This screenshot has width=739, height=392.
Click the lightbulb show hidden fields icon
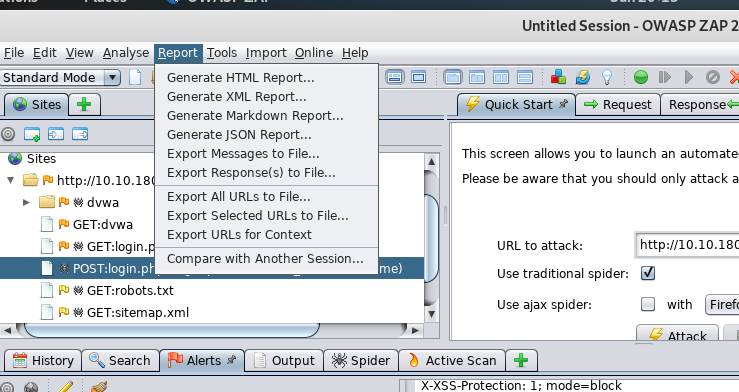(607, 77)
